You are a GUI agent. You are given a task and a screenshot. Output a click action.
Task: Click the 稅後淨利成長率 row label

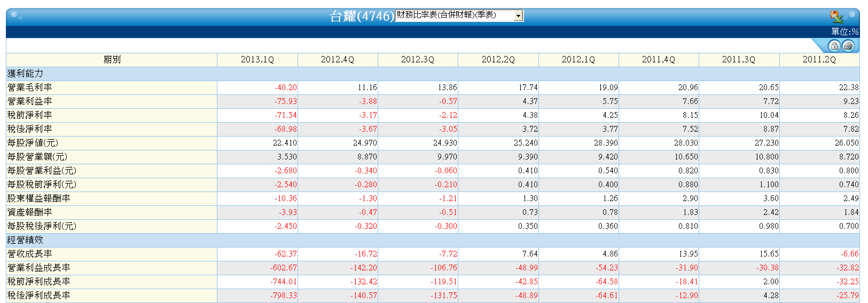click(38, 296)
